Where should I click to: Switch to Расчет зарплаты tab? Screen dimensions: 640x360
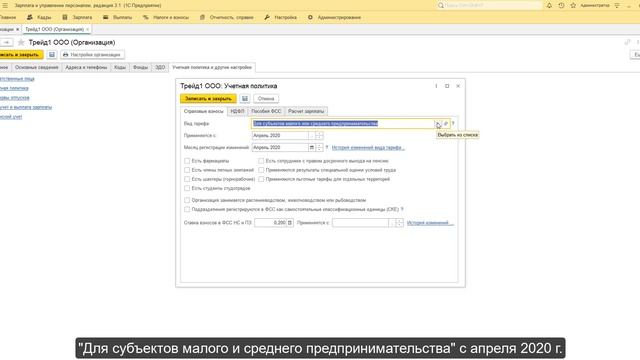pyautogui.click(x=306, y=111)
